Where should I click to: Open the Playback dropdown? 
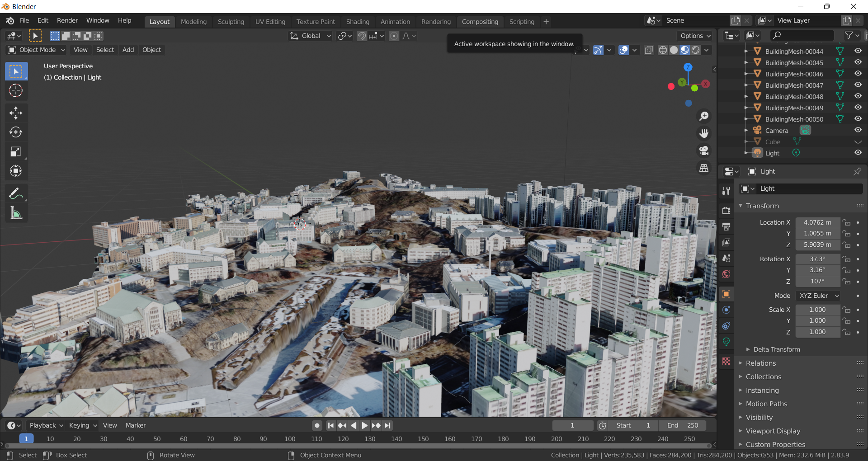tap(45, 425)
